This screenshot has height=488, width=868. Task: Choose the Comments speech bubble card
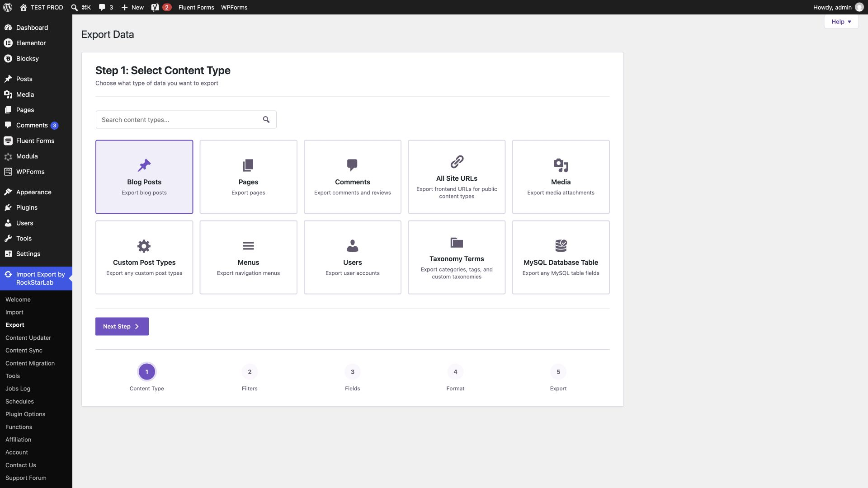click(x=353, y=177)
